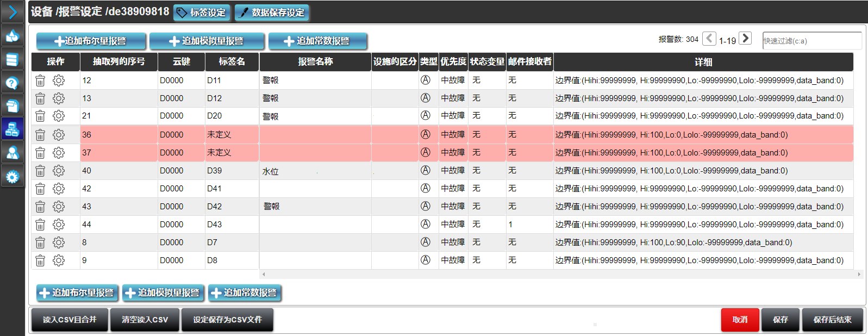868x336 pixels.
Task: Open the shapes icon in the sidebar
Action: click(x=13, y=36)
